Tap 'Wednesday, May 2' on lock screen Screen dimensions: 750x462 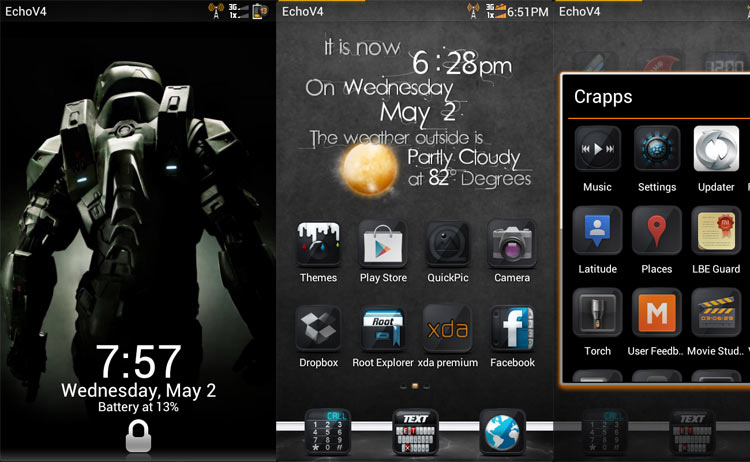pyautogui.click(x=138, y=391)
